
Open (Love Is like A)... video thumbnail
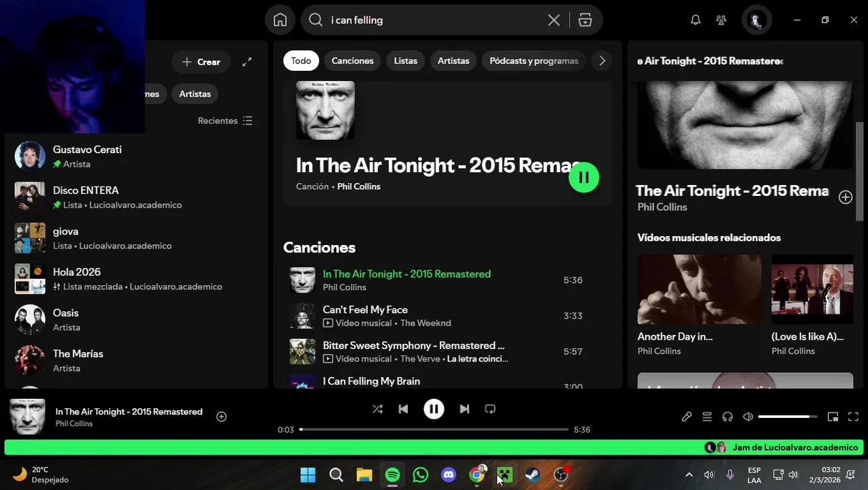(x=812, y=289)
